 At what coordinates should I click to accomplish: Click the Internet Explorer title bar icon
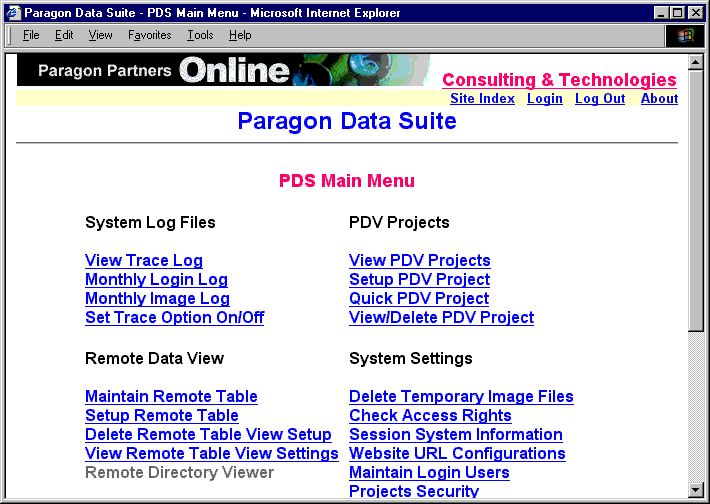14,13
